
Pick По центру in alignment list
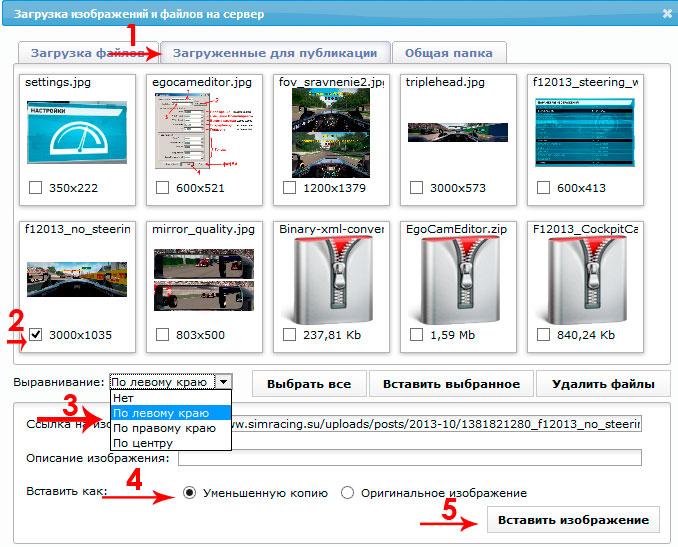[145, 443]
